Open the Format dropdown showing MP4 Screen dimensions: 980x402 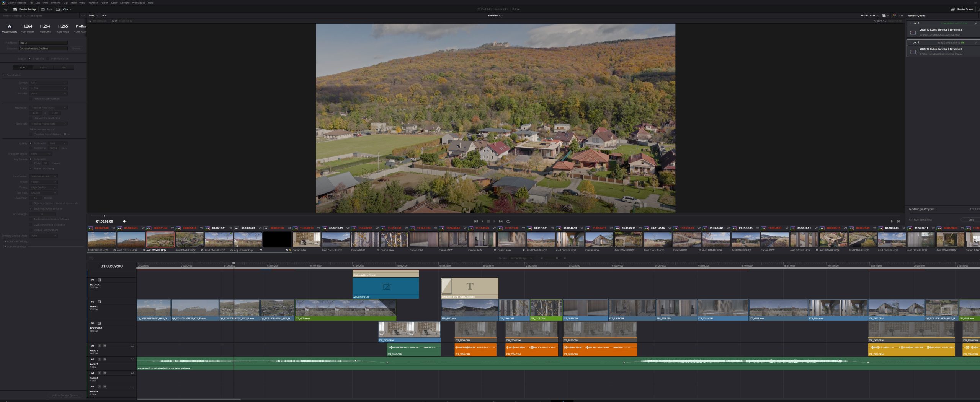[x=48, y=83]
